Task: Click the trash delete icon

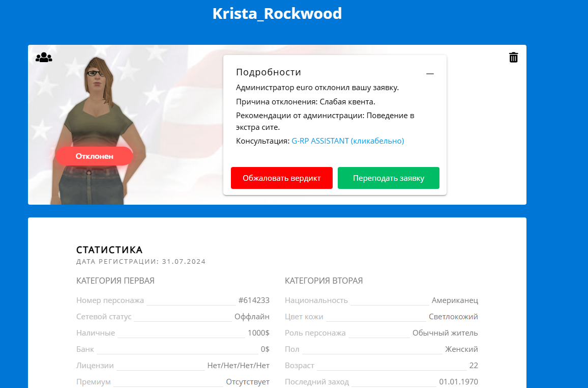Action: pyautogui.click(x=514, y=58)
